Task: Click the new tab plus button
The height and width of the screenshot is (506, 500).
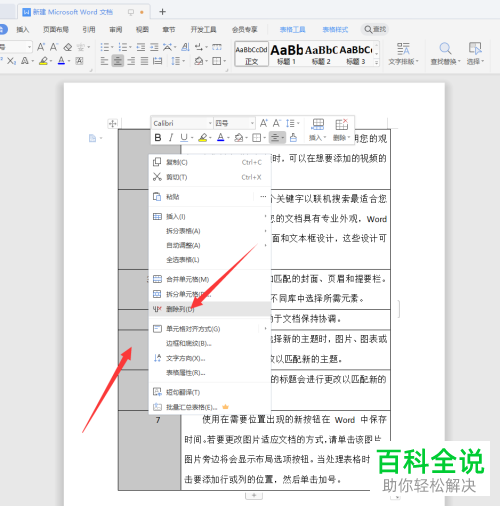Action: (162, 12)
